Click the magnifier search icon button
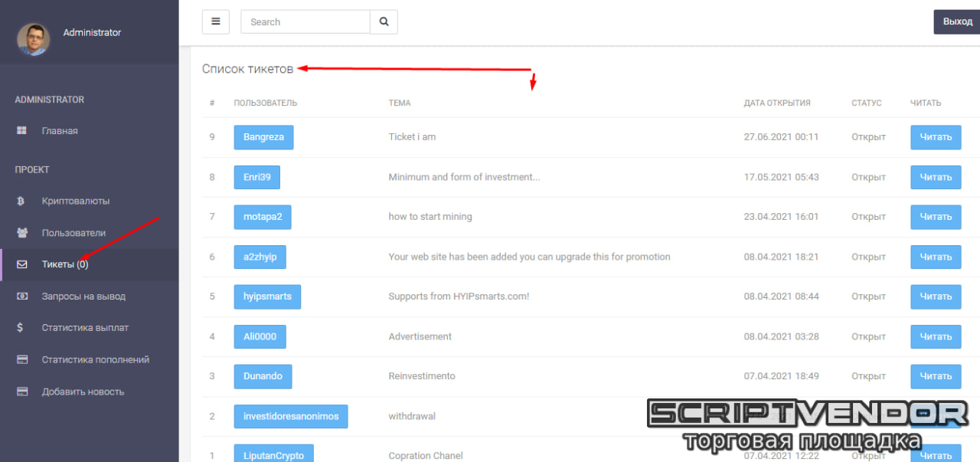This screenshot has height=462, width=980. point(384,21)
